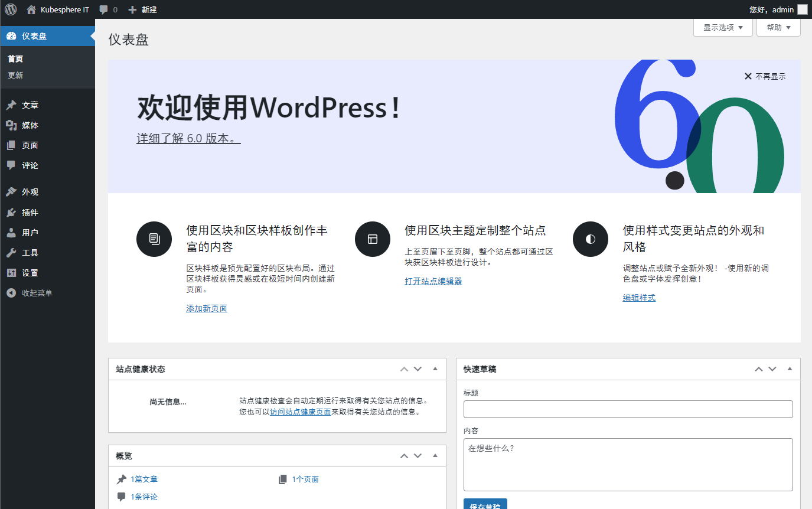Move 站点健康状态 panel up
The width and height of the screenshot is (812, 509).
404,369
